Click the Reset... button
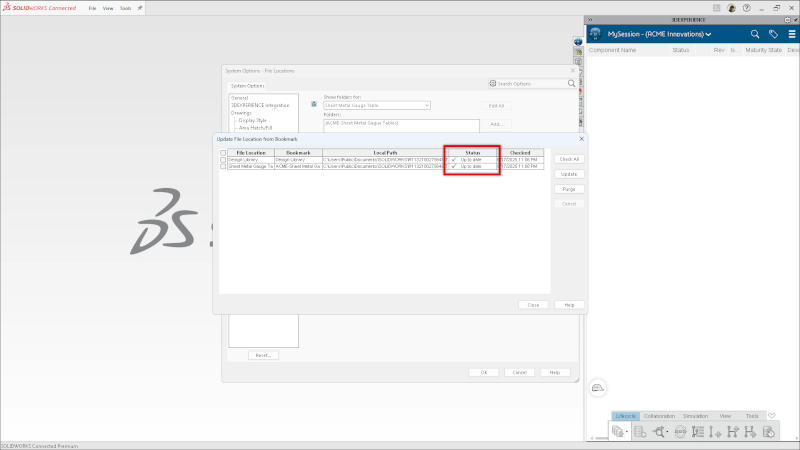 (263, 355)
